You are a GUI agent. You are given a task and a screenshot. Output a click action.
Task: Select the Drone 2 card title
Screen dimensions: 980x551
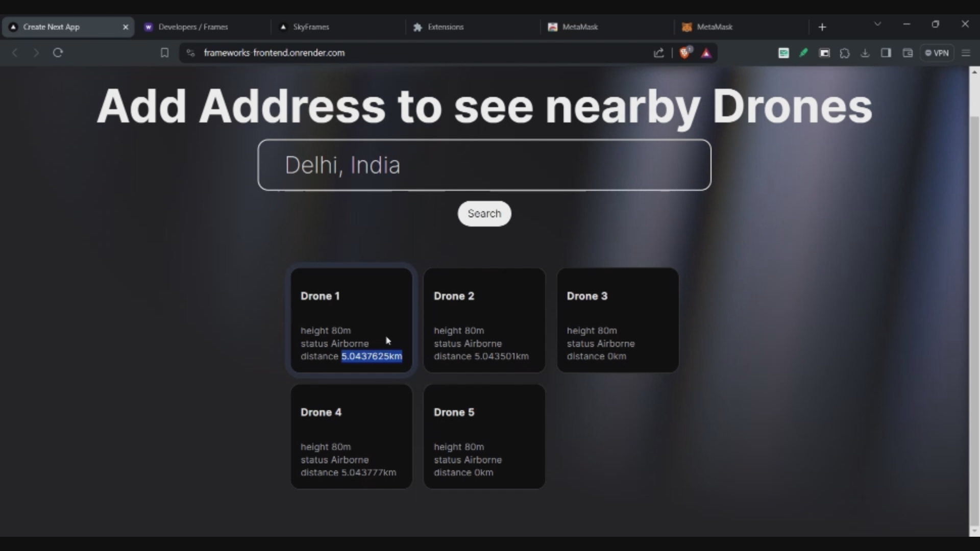point(454,296)
